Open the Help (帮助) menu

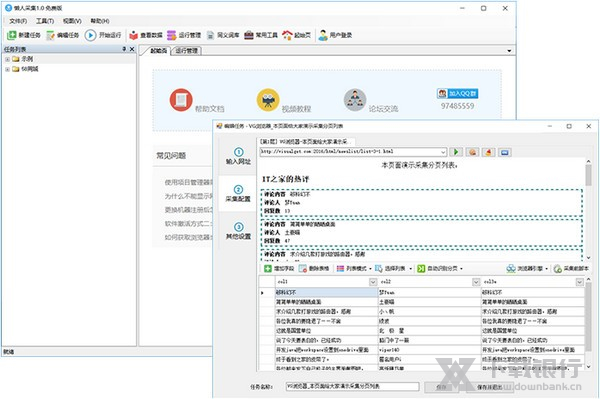(100, 21)
